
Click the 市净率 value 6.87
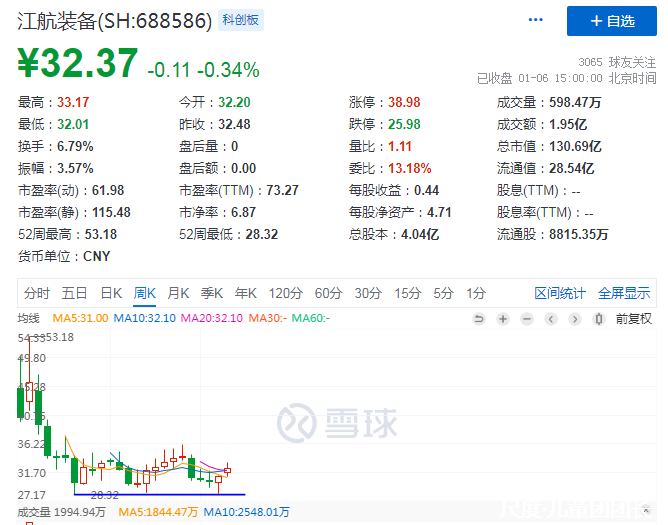[x=243, y=213]
